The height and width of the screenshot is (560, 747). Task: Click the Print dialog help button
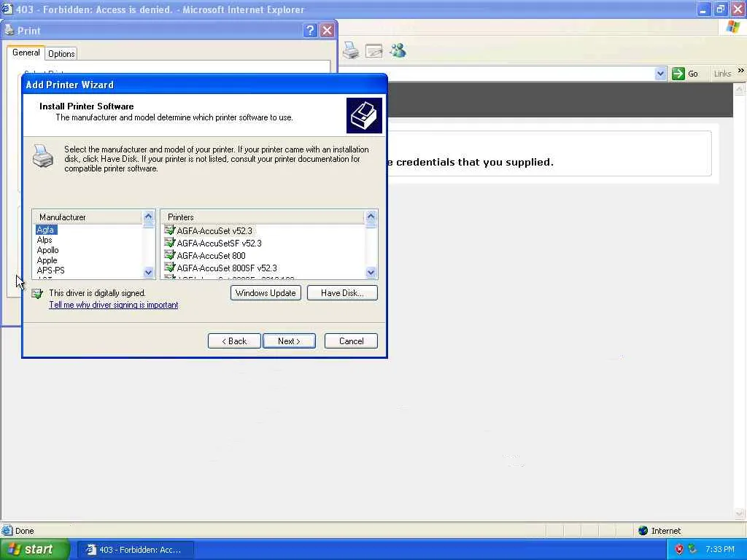[309, 31]
